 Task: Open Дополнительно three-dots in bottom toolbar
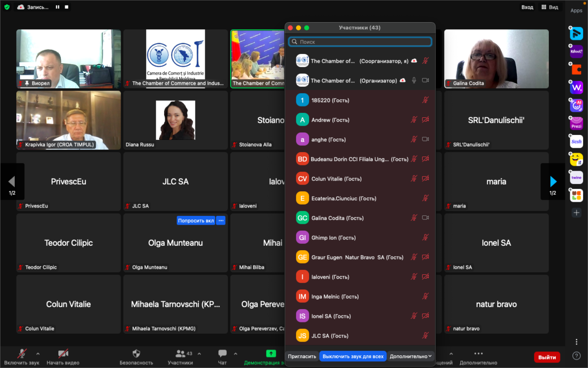pyautogui.click(x=478, y=357)
